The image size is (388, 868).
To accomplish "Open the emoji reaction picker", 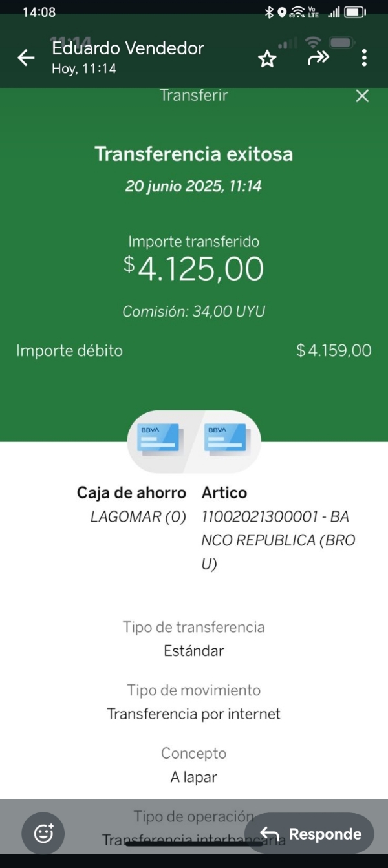I will pos(43,834).
